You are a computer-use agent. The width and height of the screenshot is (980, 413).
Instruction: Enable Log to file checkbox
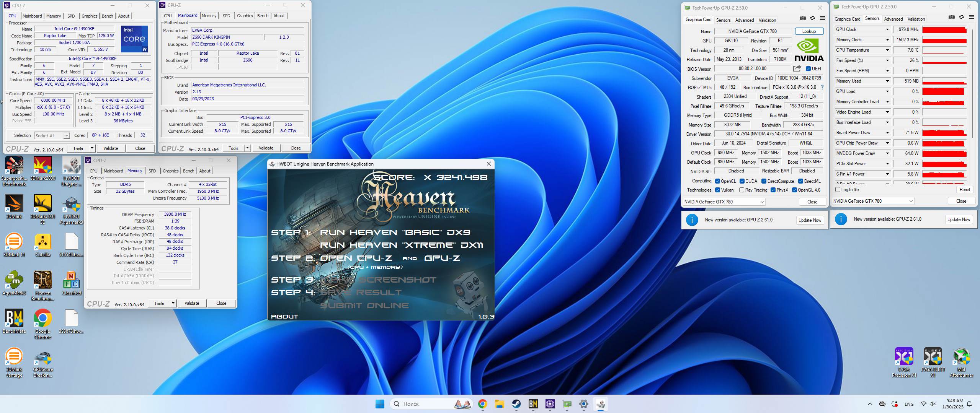pos(838,190)
